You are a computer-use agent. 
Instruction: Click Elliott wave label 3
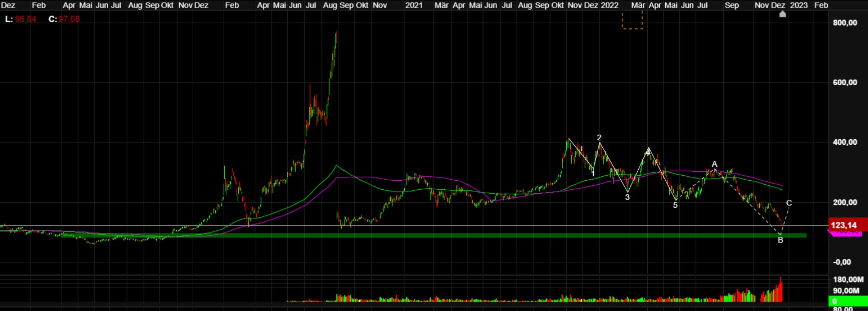pos(627,197)
